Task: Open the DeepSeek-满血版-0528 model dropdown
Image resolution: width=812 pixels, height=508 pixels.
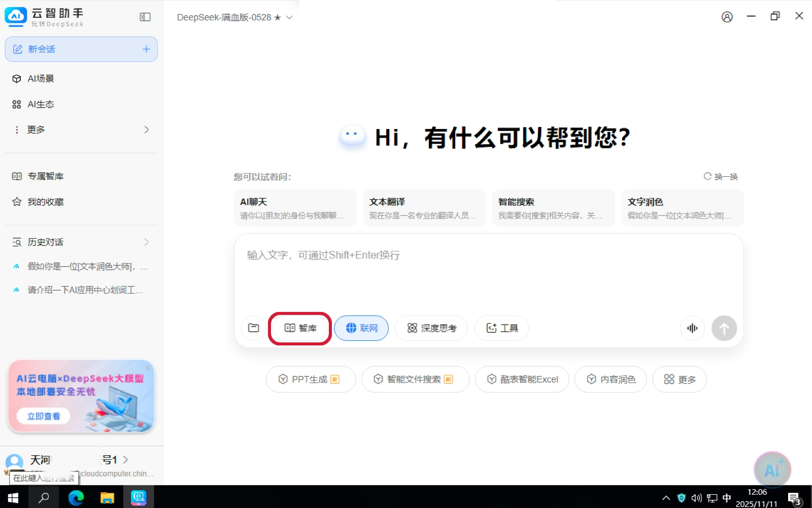Action: (234, 17)
